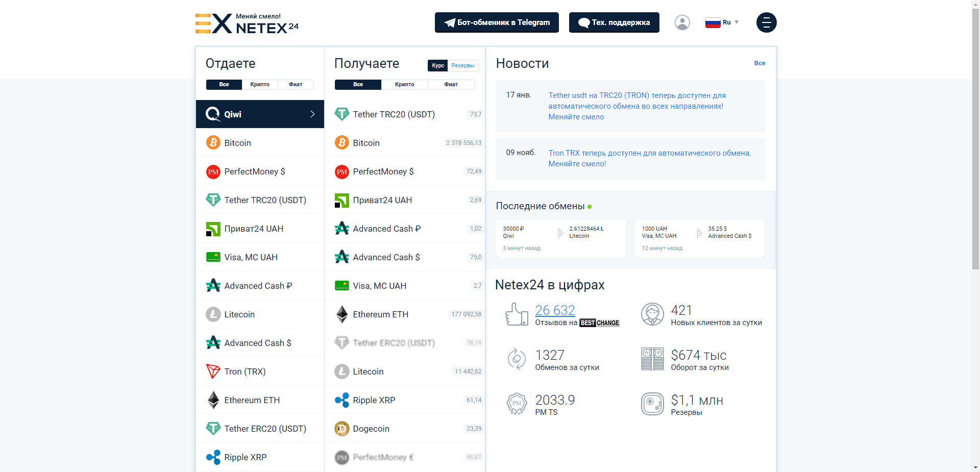Screen dimensions: 980x472
Task: Select Bitcoin in the Отдаете list
Action: (238, 143)
